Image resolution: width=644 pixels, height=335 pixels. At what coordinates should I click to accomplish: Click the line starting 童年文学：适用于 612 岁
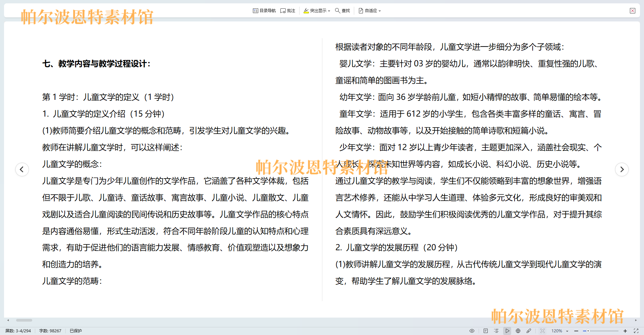(470, 114)
